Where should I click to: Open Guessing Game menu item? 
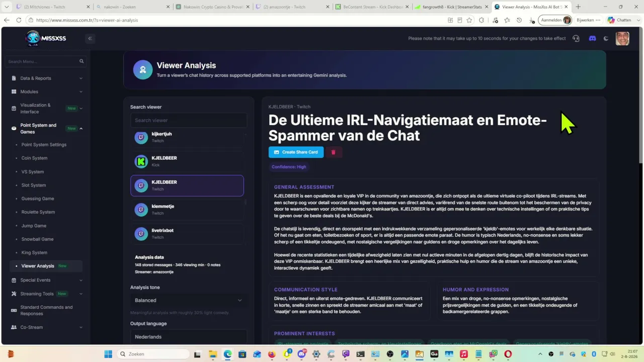[x=38, y=199]
